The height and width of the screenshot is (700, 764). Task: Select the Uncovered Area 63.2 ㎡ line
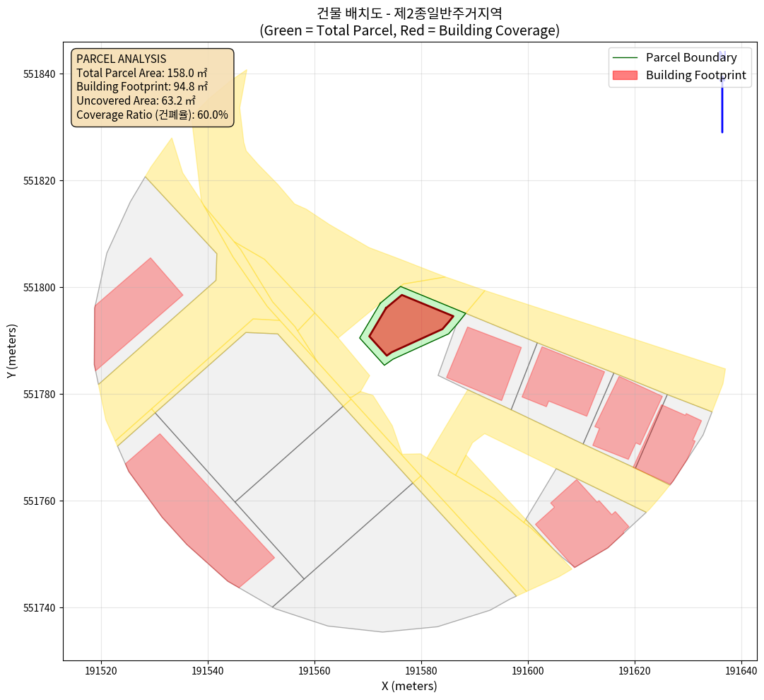pyautogui.click(x=136, y=100)
